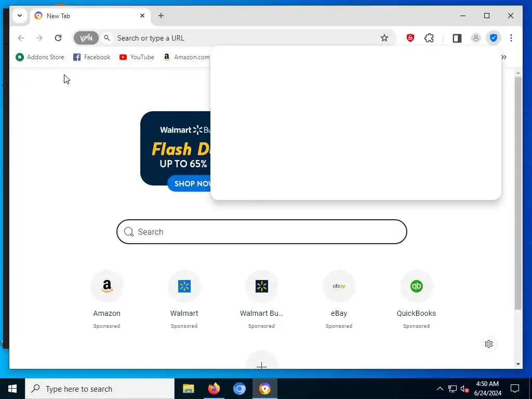532x399 pixels.
Task: Open the blue ring browser taskbar icon
Action: 239,389
